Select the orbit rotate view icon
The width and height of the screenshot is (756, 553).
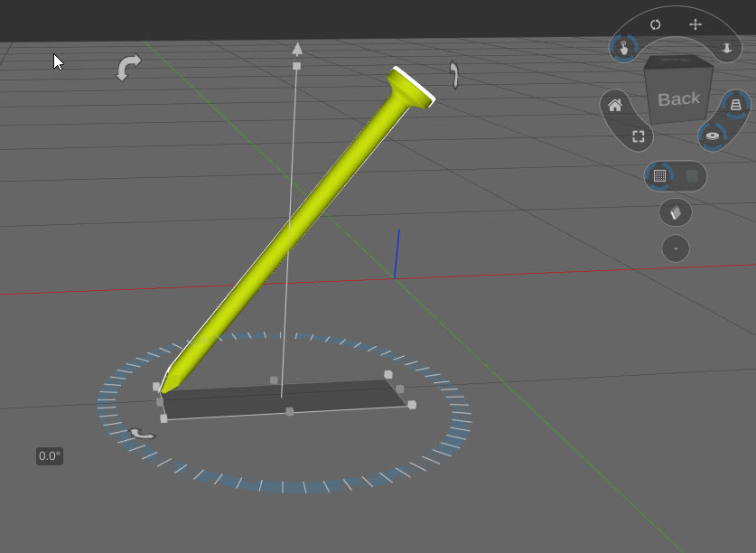655,24
